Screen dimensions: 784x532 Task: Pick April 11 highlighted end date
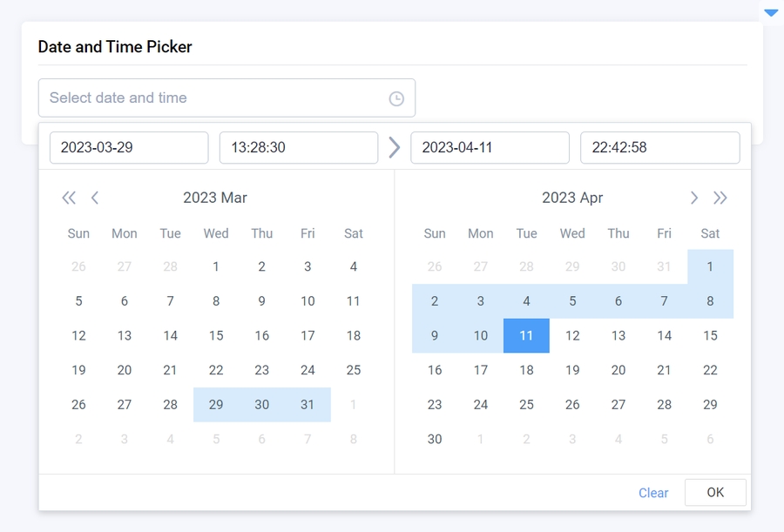click(526, 336)
